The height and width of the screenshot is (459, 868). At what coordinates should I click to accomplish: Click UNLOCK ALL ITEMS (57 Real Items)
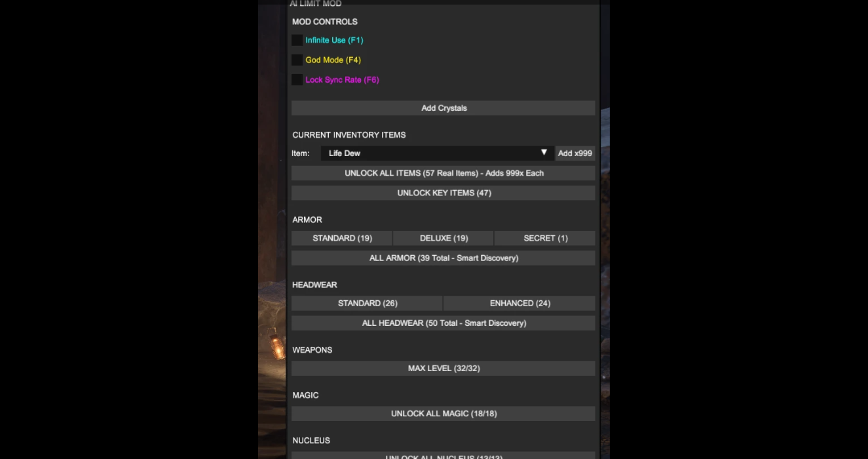point(443,173)
